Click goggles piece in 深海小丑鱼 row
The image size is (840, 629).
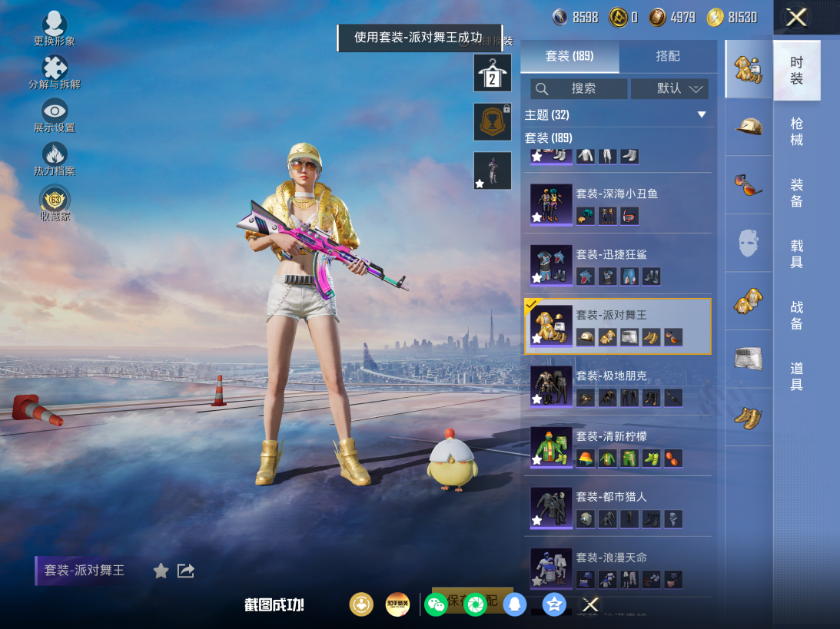629,216
